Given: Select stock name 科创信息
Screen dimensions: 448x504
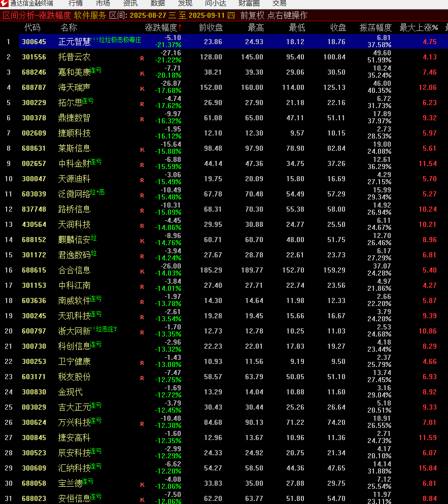Looking at the screenshot, I should (x=74, y=346).
